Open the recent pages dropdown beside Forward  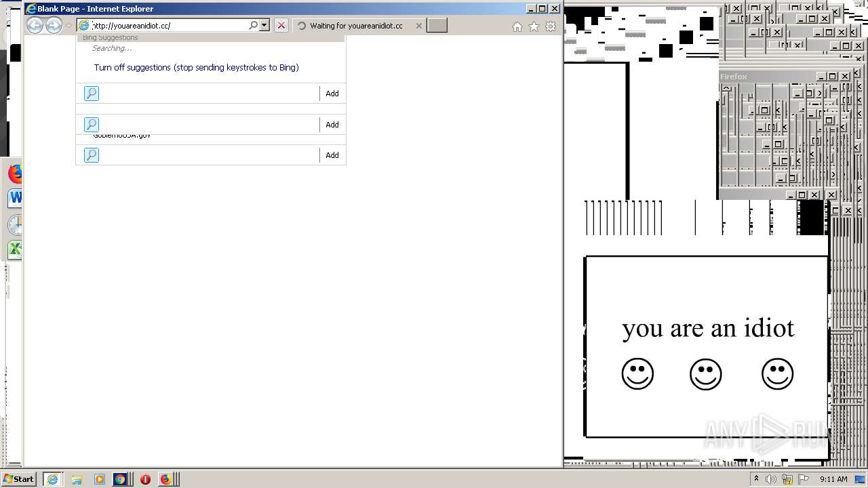pos(68,26)
